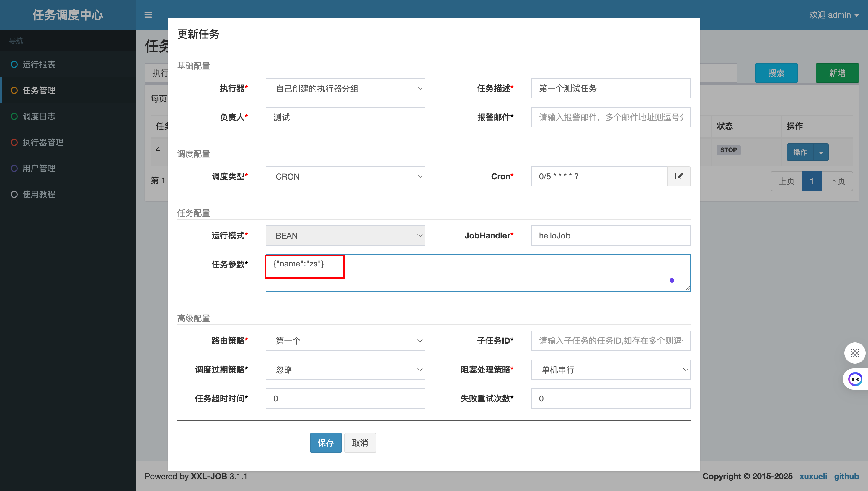The width and height of the screenshot is (868, 491).
Task: Click the 使用教程 circle icon
Action: [x=14, y=194]
